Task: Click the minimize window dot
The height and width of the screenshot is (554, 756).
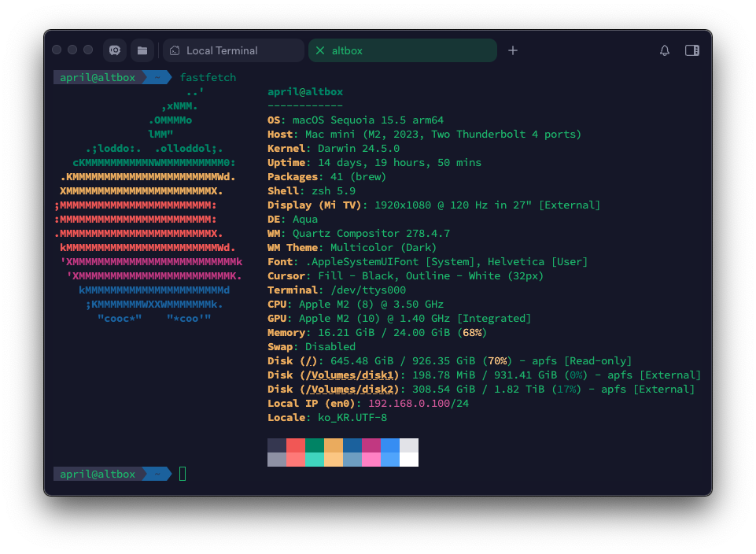Action: pos(72,50)
